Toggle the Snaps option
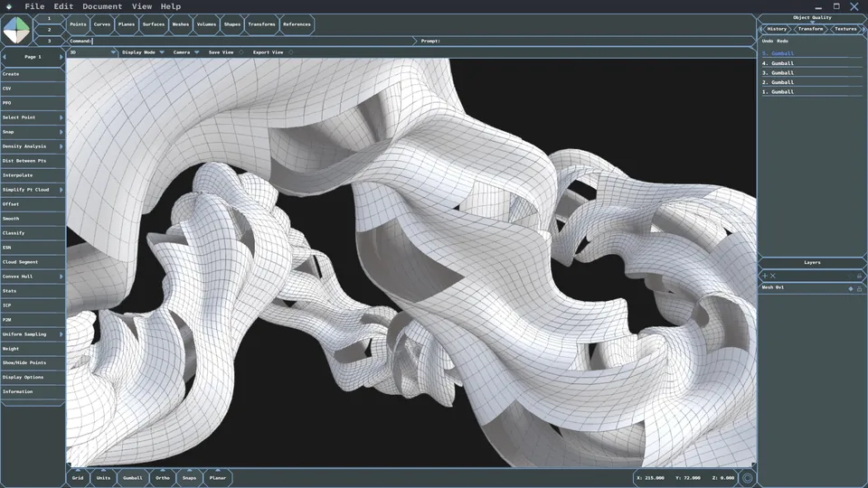Viewport: 868px width, 488px height. 189,477
